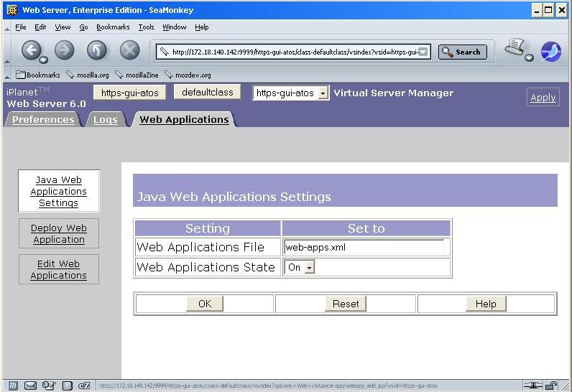
Task: Open the https-gui-atos virtual server dropdown
Action: click(x=291, y=93)
